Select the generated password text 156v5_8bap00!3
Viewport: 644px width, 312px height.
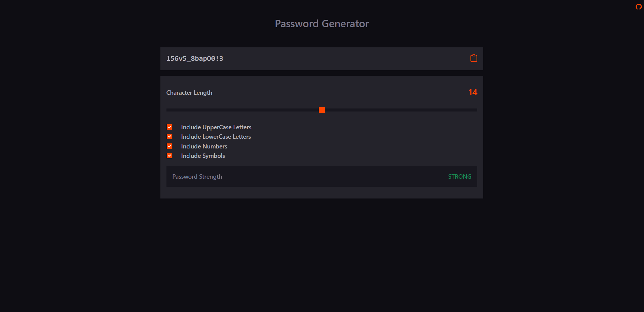[195, 58]
